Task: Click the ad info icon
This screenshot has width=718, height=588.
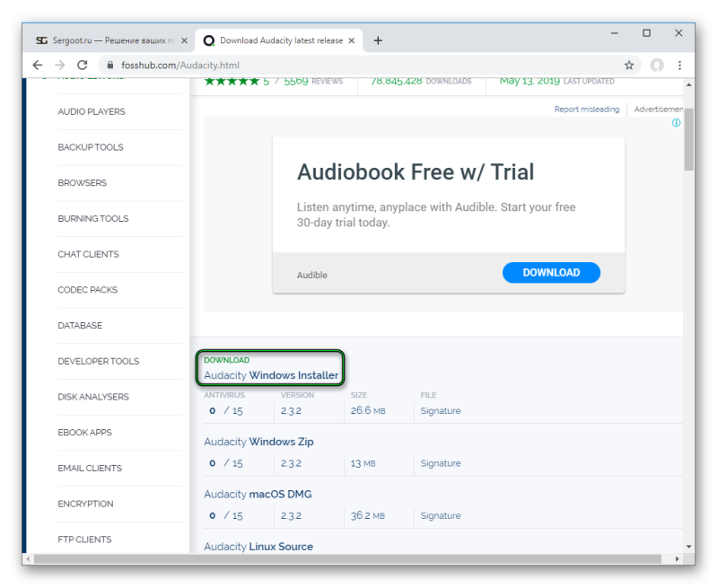Action: 676,123
